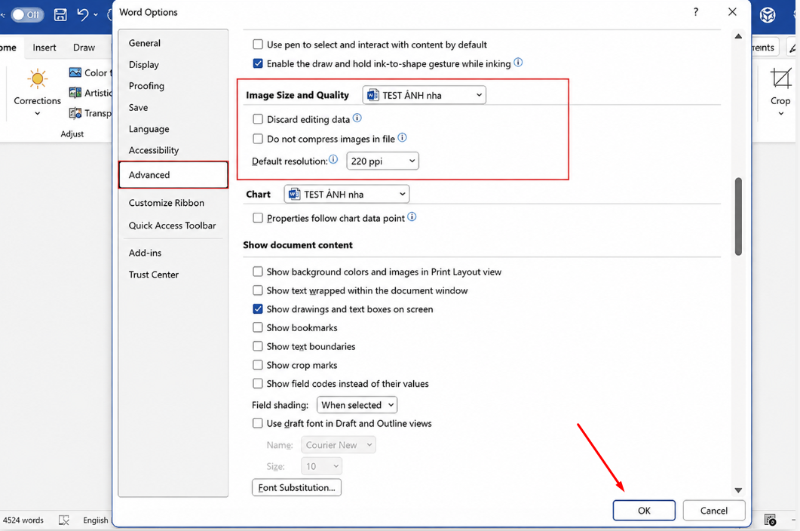Check Properties follow chart data point
This screenshot has height=531, width=800.
[258, 218]
